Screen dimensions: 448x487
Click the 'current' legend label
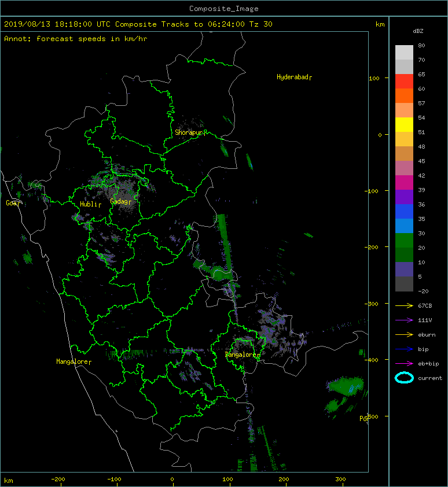(430, 378)
